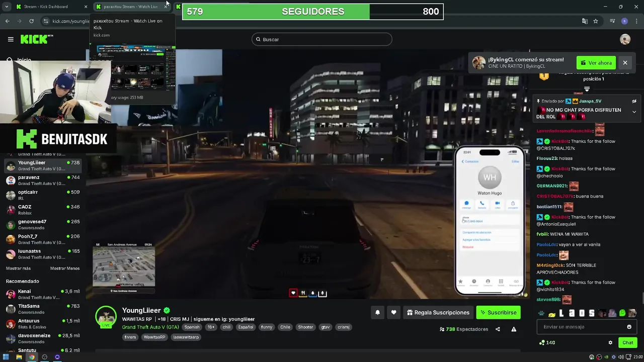Viewport: 644px width, 362px height.
Task: Click Grand Theft Auto V (GTA) category link
Action: click(150, 327)
